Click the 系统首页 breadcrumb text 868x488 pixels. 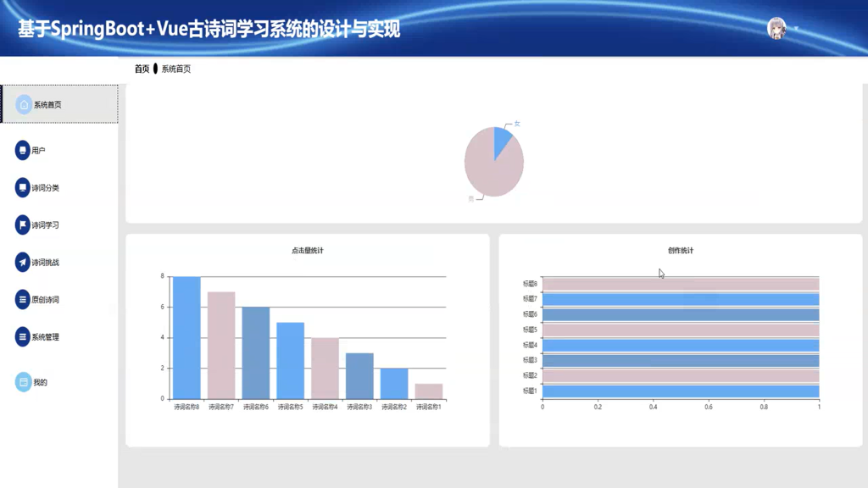tap(176, 69)
